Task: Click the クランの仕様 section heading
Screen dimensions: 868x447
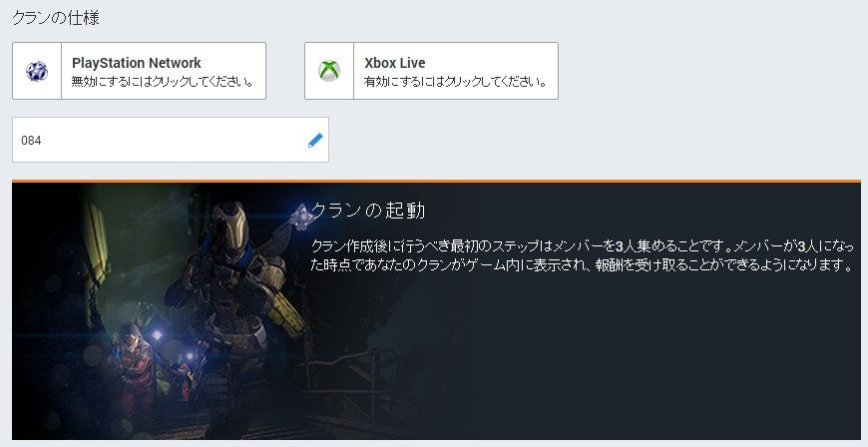Action: [x=56, y=18]
